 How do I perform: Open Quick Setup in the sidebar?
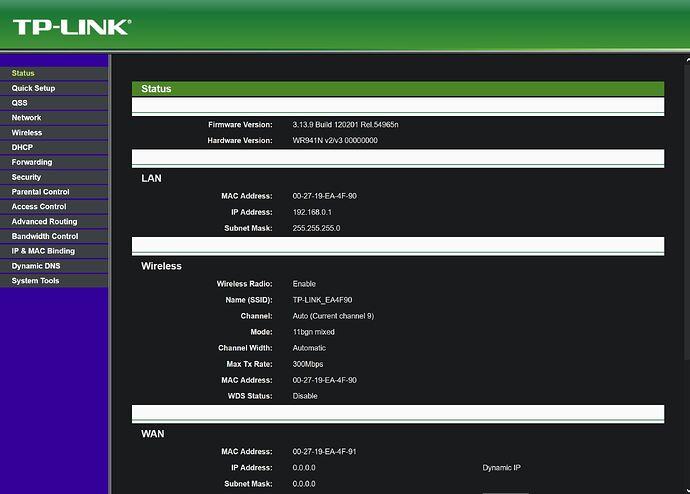click(54, 88)
